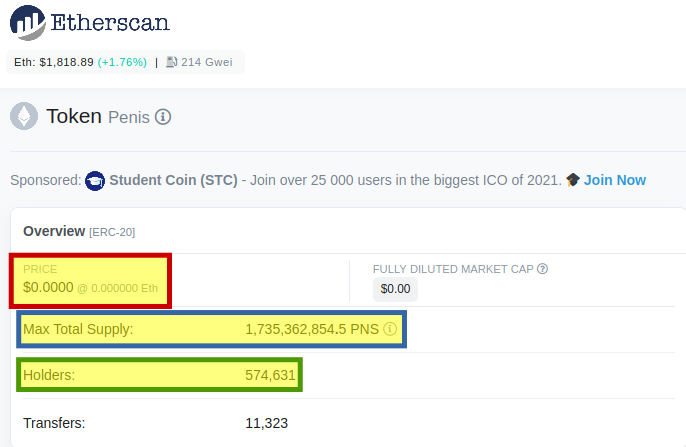Click the +1.76% price change
Image resolution: width=686 pixels, height=447 pixels.
pyautogui.click(x=122, y=62)
